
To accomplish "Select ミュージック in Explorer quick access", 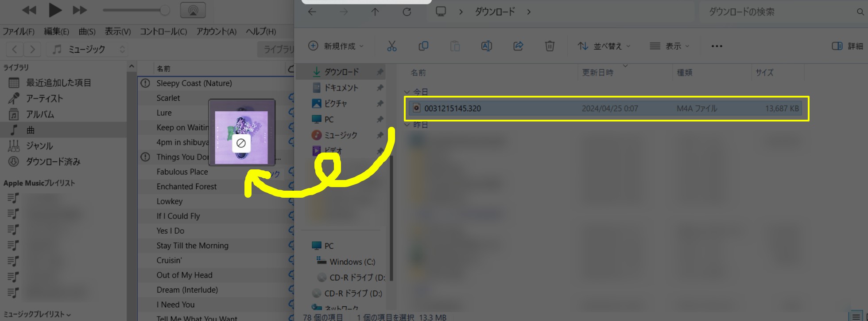I will click(341, 135).
